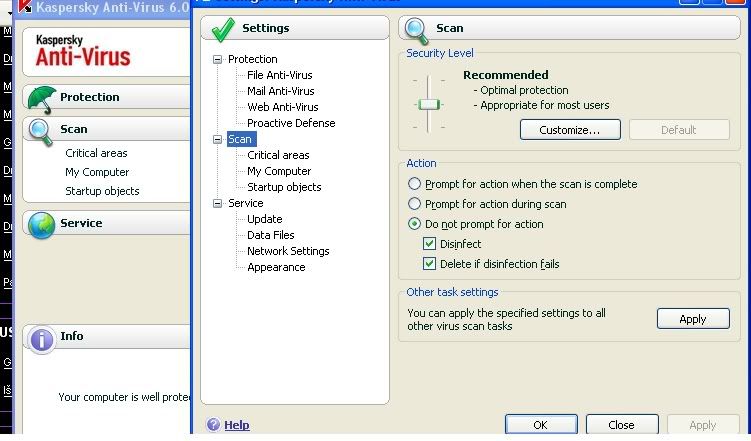Screen dimensions: 751x441
Task: Select Network Settings in settings tree
Action: coord(288,251)
